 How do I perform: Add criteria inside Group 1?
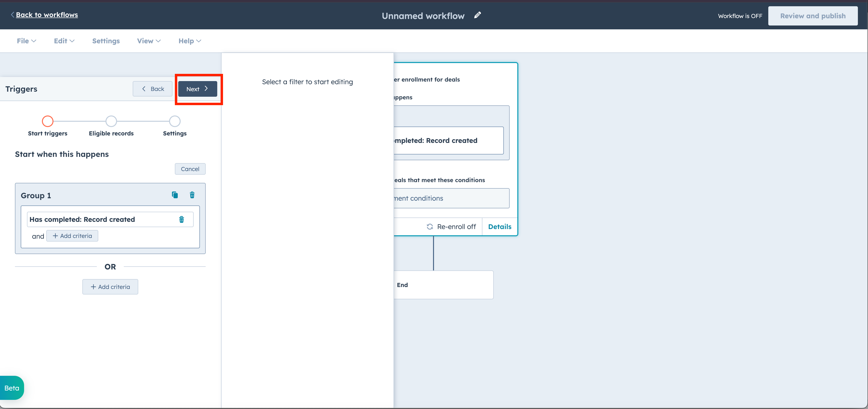pyautogui.click(x=72, y=236)
